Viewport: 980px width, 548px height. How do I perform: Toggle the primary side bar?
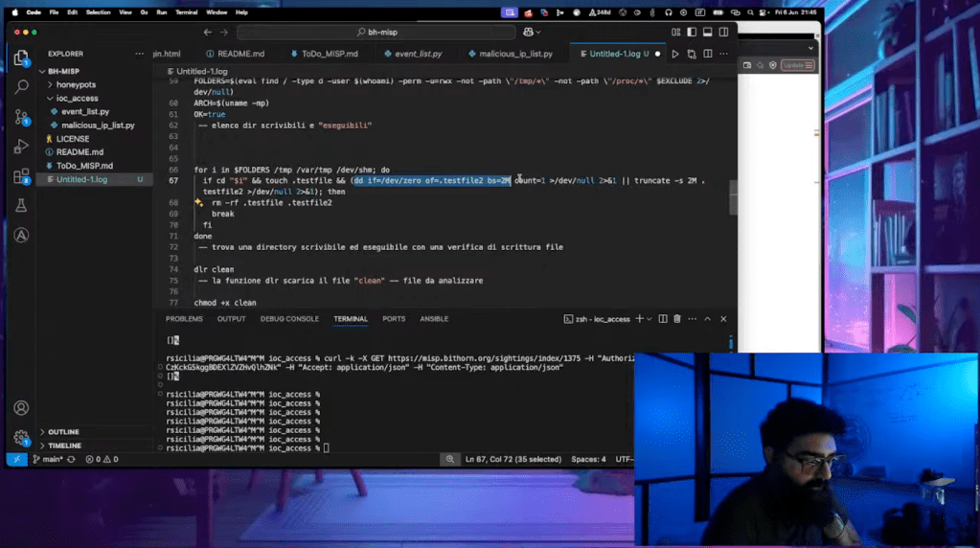[692, 32]
